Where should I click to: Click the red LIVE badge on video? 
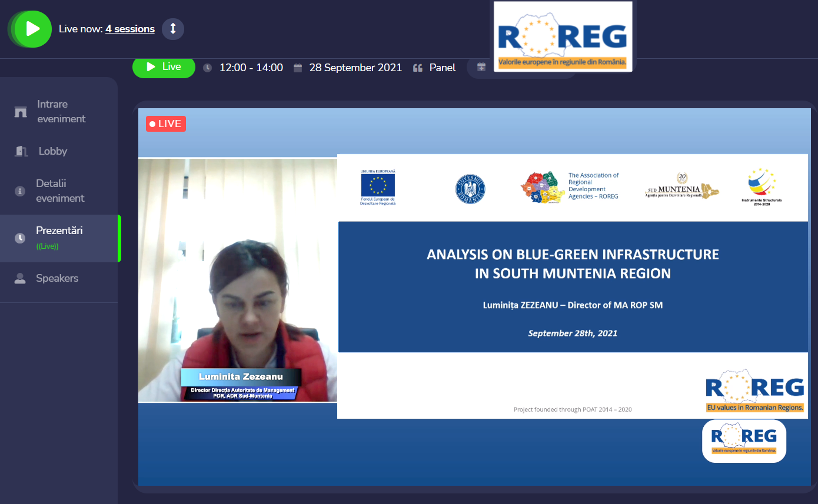coord(166,124)
